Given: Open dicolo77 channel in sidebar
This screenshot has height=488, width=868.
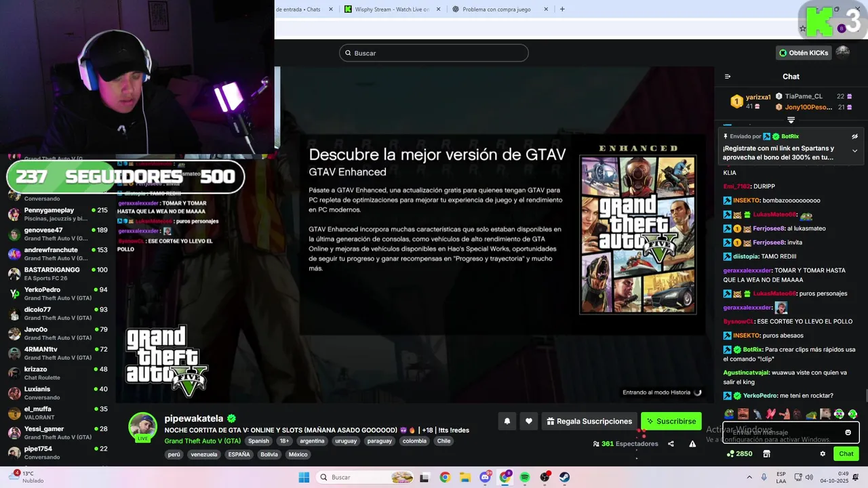Looking at the screenshot, I should [x=58, y=313].
